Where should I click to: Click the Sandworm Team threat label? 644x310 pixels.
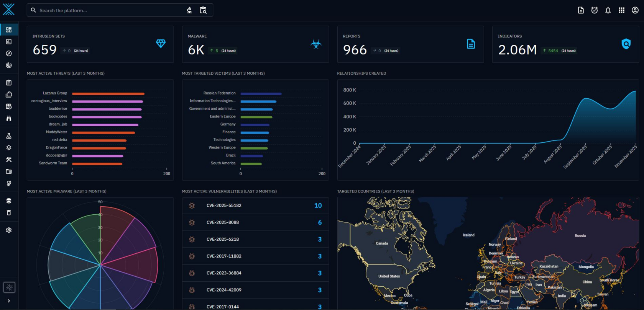point(53,163)
